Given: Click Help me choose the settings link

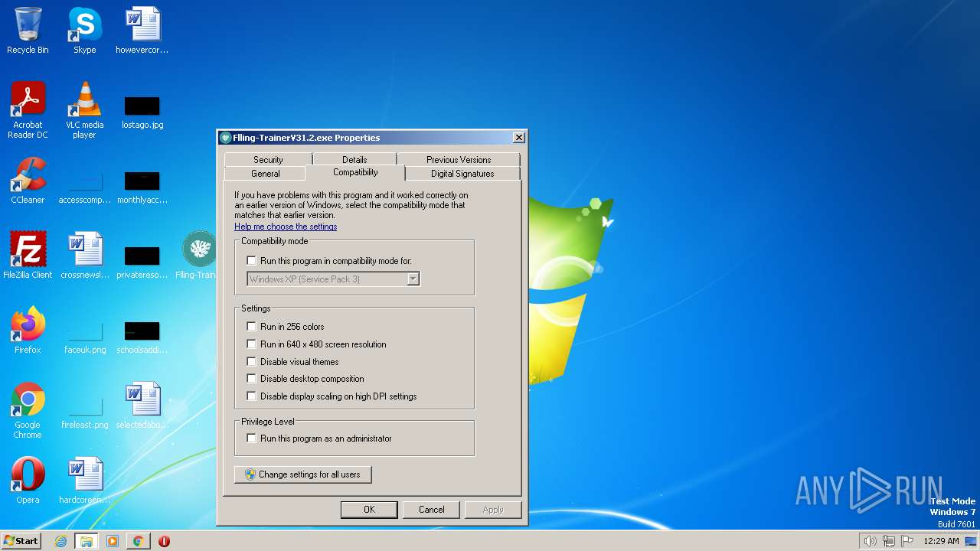Looking at the screenshot, I should [x=286, y=227].
